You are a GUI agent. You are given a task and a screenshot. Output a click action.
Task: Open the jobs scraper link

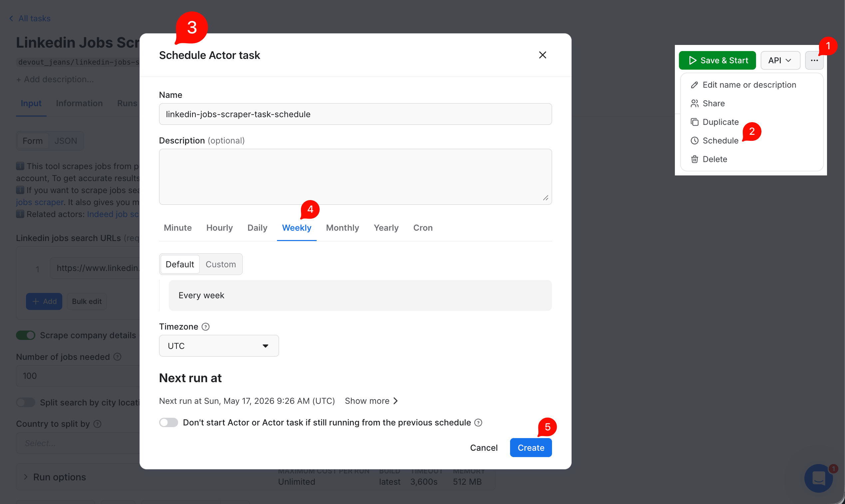pos(40,202)
